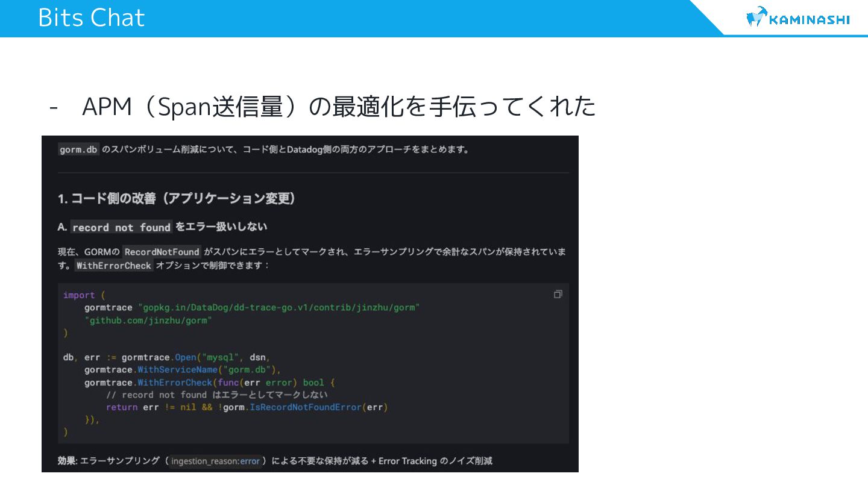Image resolution: width=868 pixels, height=488 pixels.
Task: Click the inline code "gorm.db" in the intro sentence
Action: point(78,149)
